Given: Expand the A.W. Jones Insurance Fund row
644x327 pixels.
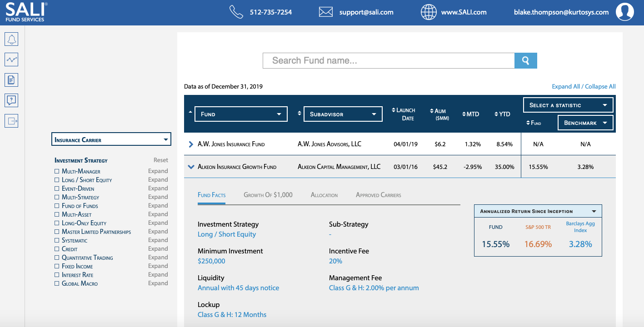Looking at the screenshot, I should click(191, 144).
